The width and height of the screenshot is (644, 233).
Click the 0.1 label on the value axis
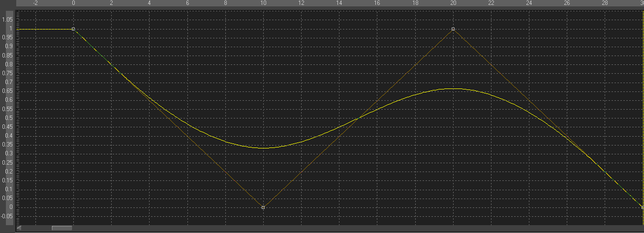[x=8, y=189]
